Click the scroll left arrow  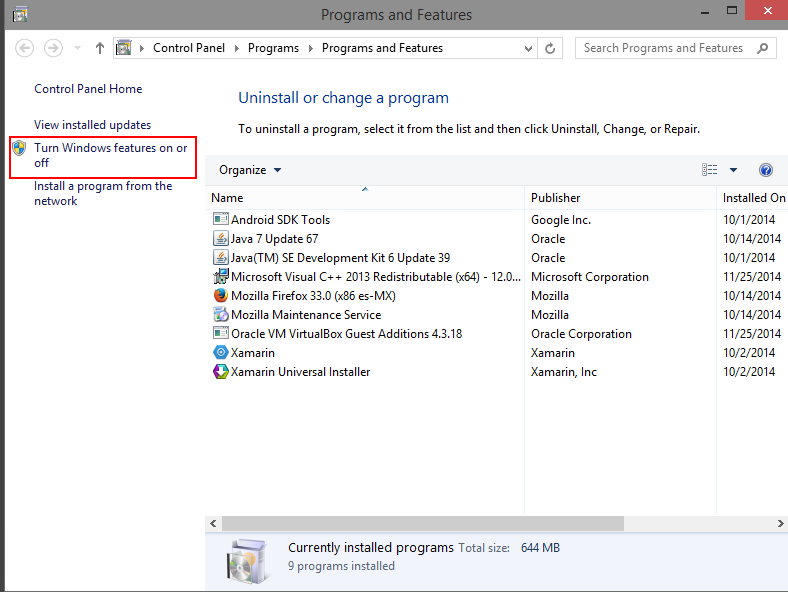[213, 523]
